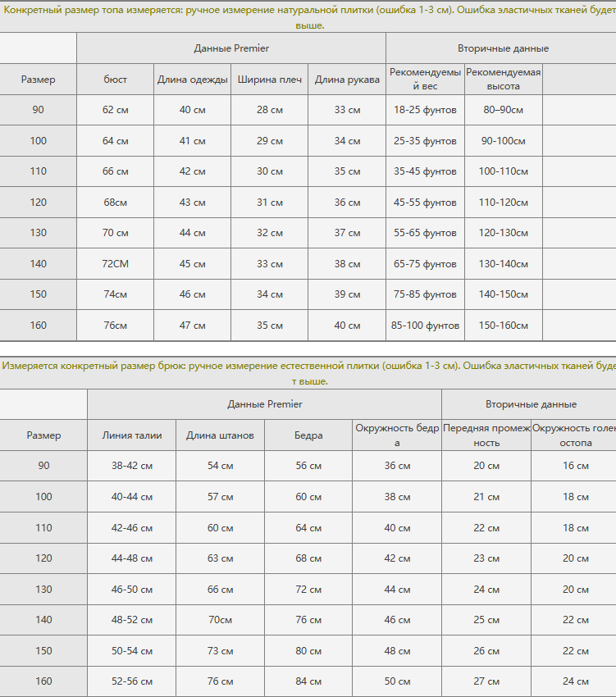Select the '100-110см' recommended height cell
Image resolution: width=616 pixels, height=697 pixels.
tap(504, 171)
